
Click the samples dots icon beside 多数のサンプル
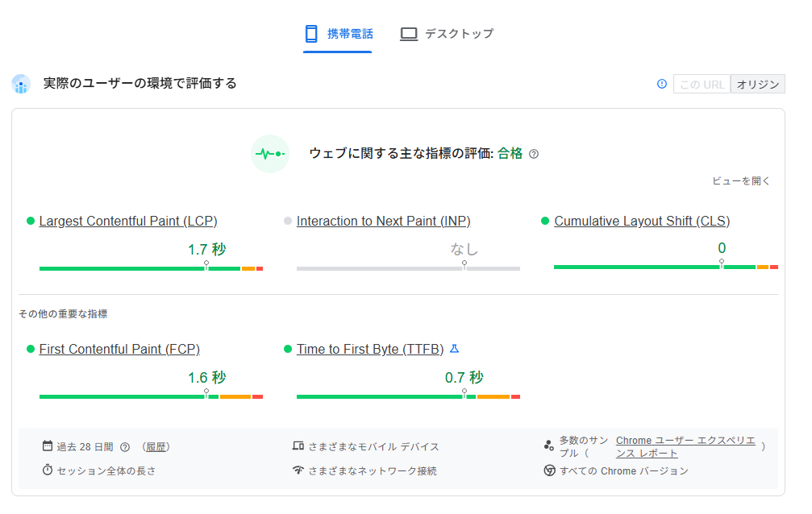point(549,446)
